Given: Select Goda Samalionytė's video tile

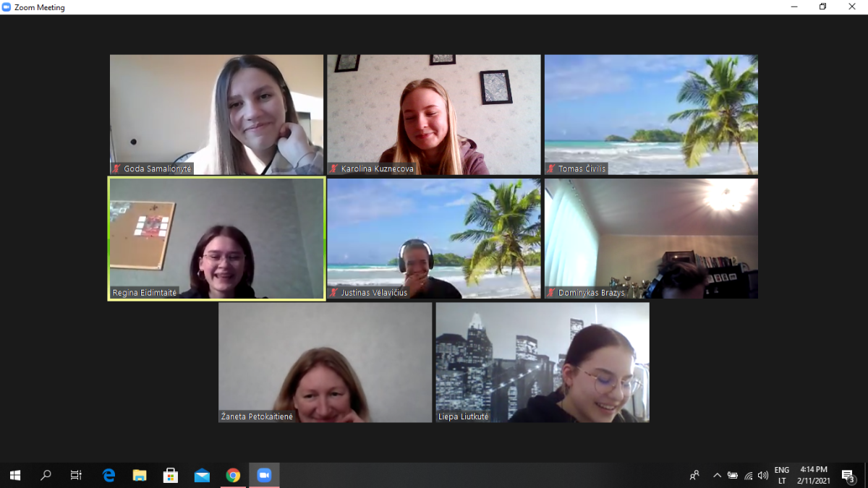Looking at the screenshot, I should click(217, 114).
